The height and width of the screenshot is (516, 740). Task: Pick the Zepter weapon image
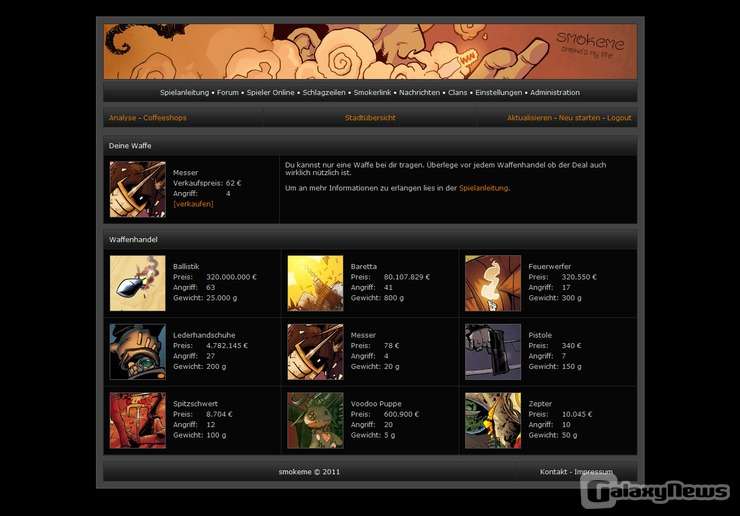click(493, 420)
